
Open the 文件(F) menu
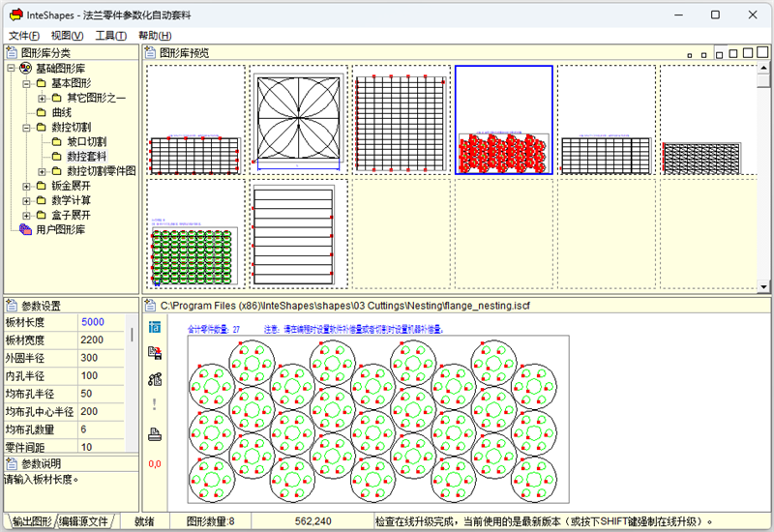(x=23, y=36)
